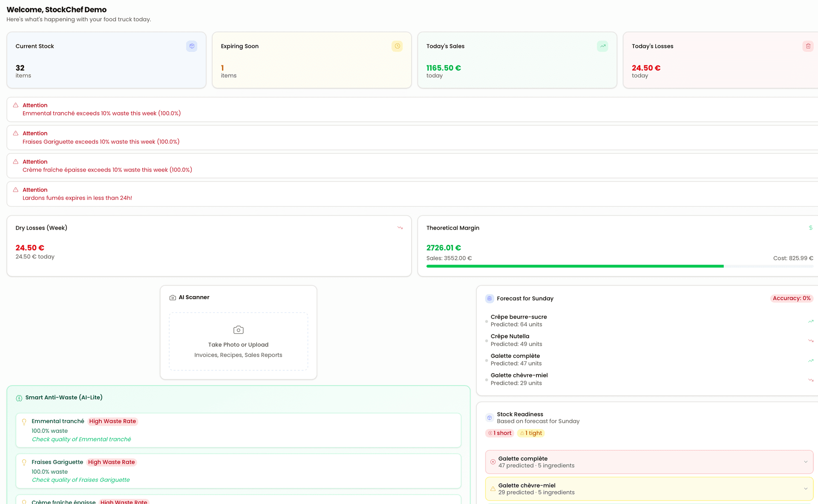The width and height of the screenshot is (818, 504).
Task: Click the Accuracy: 0% badge
Action: pos(792,298)
